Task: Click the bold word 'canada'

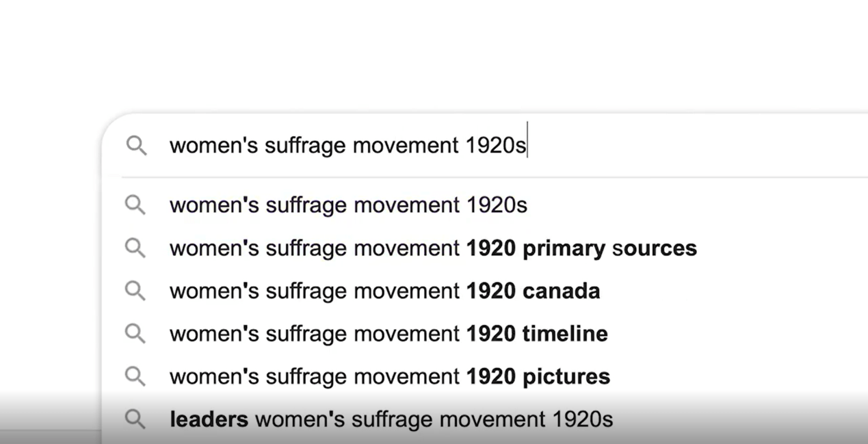Action: click(x=562, y=291)
